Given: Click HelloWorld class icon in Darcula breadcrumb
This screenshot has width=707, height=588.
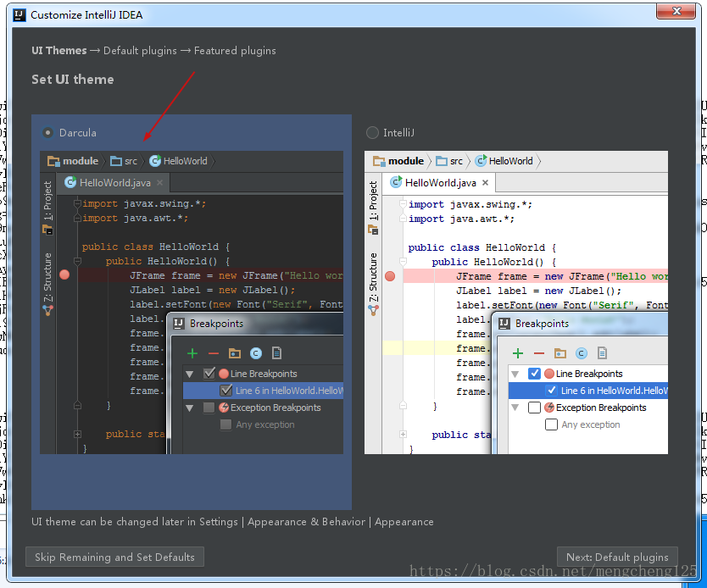Looking at the screenshot, I should [155, 161].
